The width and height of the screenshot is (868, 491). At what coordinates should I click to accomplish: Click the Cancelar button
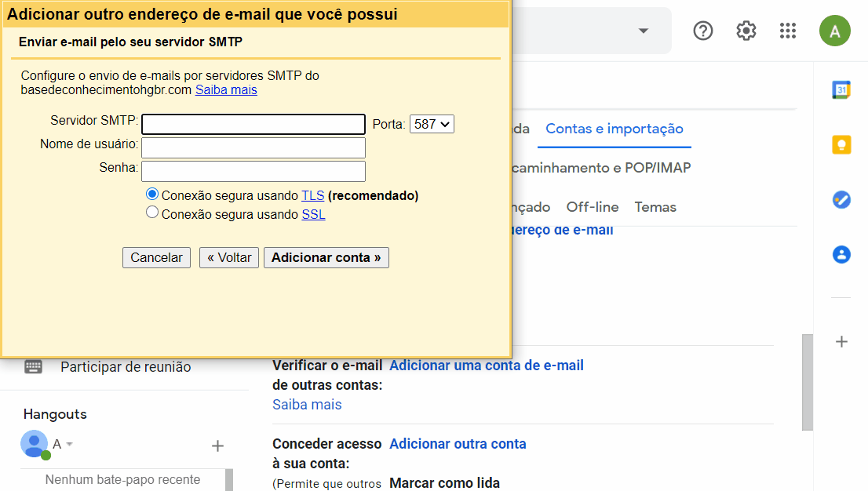point(156,257)
